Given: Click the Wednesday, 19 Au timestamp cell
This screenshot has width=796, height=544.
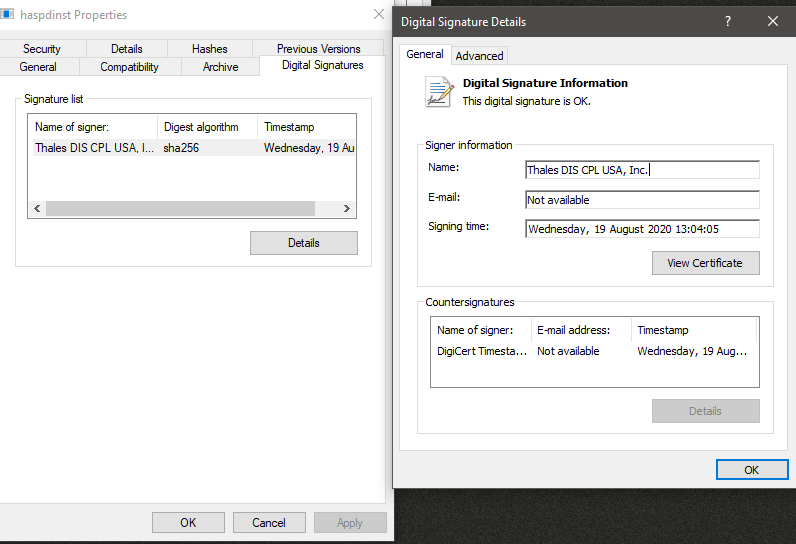Looking at the screenshot, I should pos(309,148).
